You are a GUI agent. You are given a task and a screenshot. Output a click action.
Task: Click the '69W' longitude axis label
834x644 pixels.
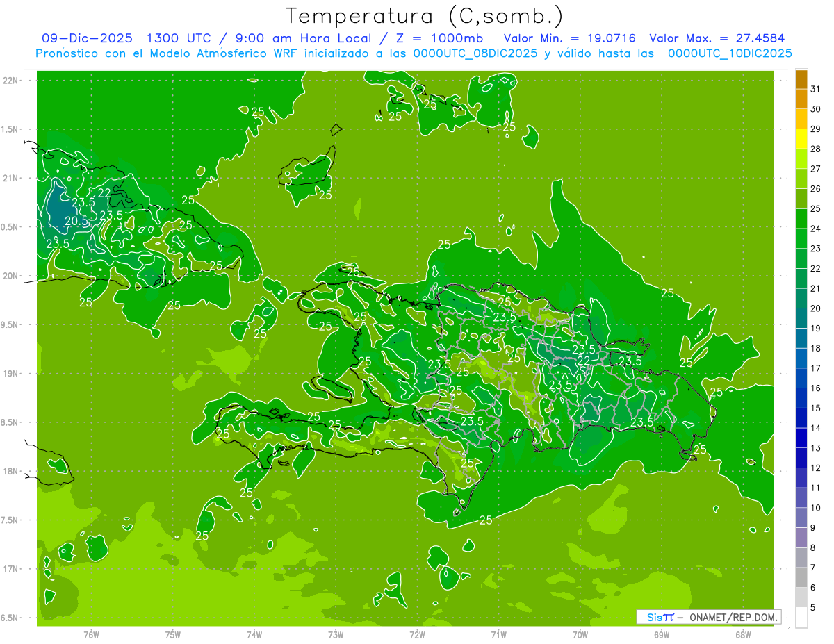coord(662,635)
